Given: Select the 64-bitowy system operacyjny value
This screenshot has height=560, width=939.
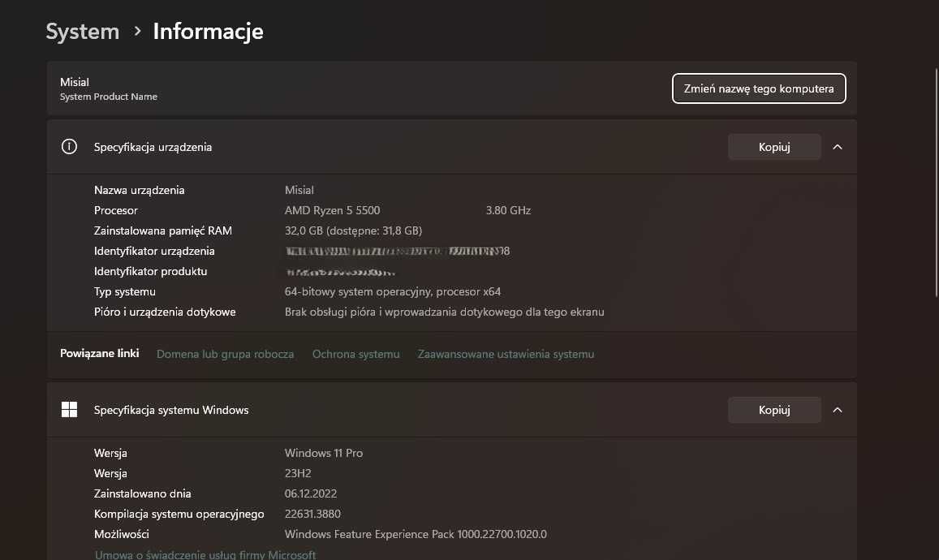Looking at the screenshot, I should pos(392,291).
